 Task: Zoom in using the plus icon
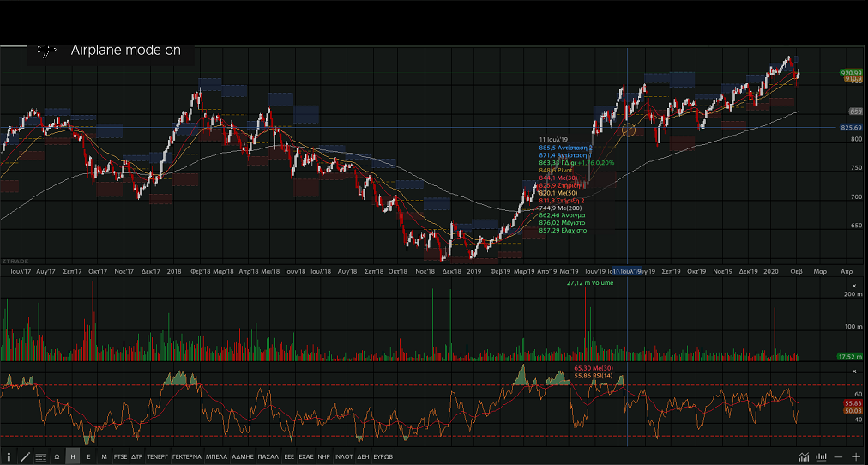855,457
